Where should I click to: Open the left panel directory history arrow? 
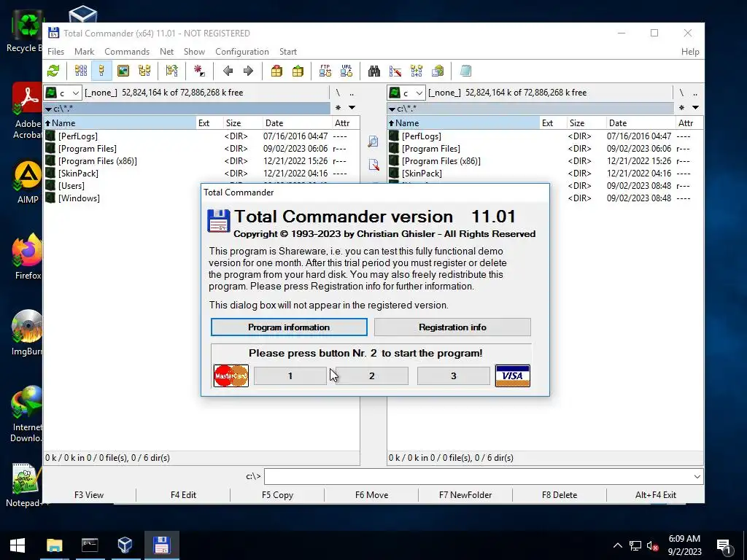(x=352, y=108)
